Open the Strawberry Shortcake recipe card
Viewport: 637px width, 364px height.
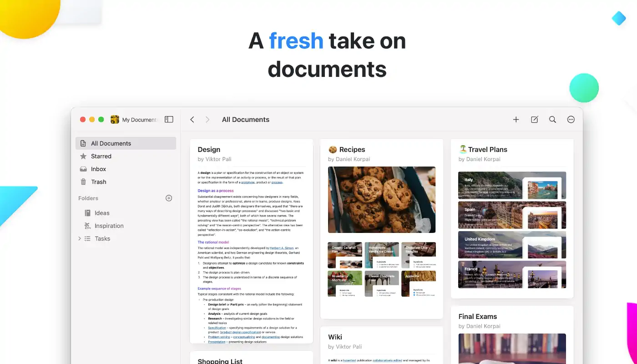tap(345, 283)
